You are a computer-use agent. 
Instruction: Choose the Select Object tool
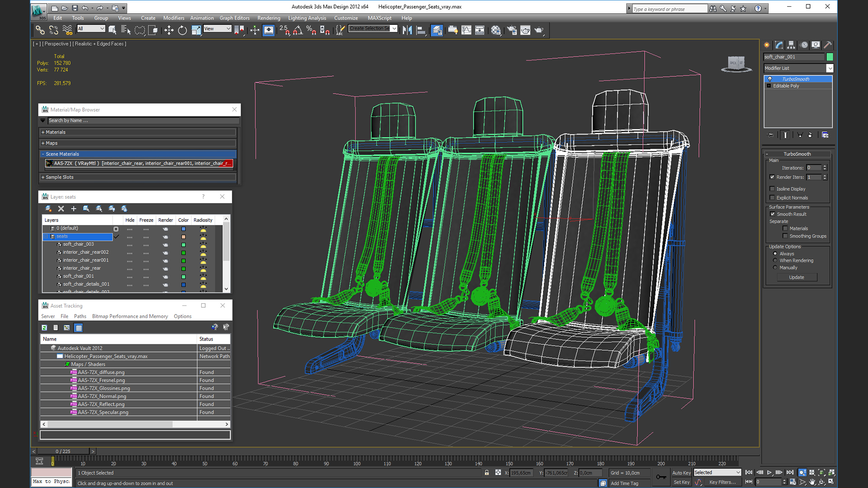click(113, 30)
